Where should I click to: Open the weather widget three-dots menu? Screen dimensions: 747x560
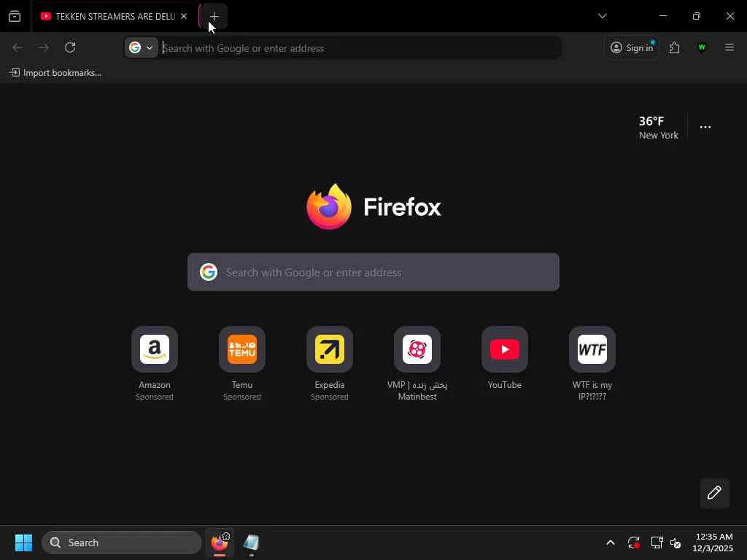[x=705, y=127]
